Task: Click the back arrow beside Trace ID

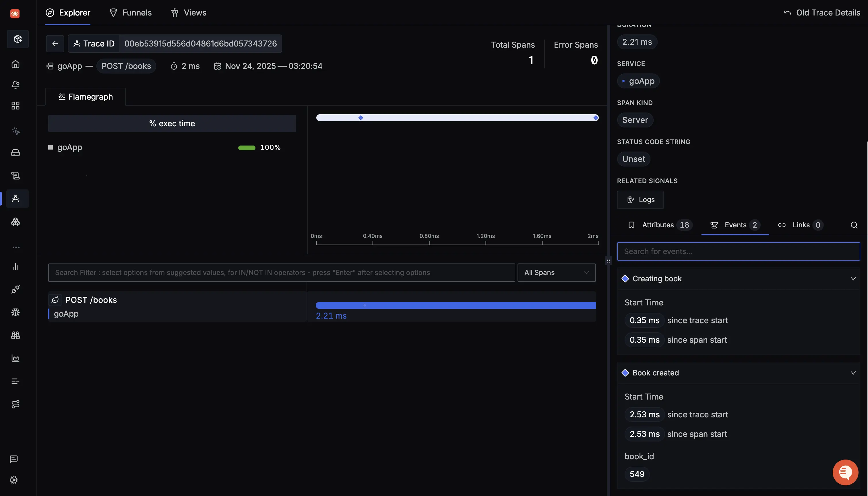Action: [x=55, y=44]
